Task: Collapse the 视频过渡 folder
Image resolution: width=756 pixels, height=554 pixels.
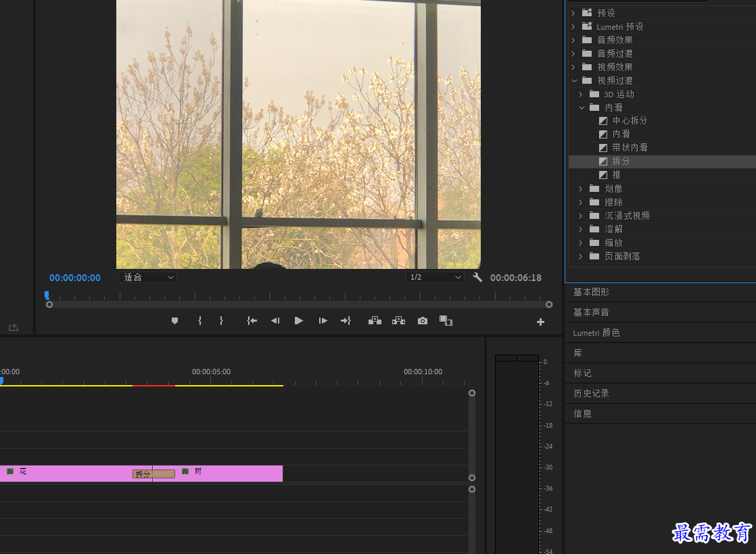Action: pyautogui.click(x=573, y=80)
